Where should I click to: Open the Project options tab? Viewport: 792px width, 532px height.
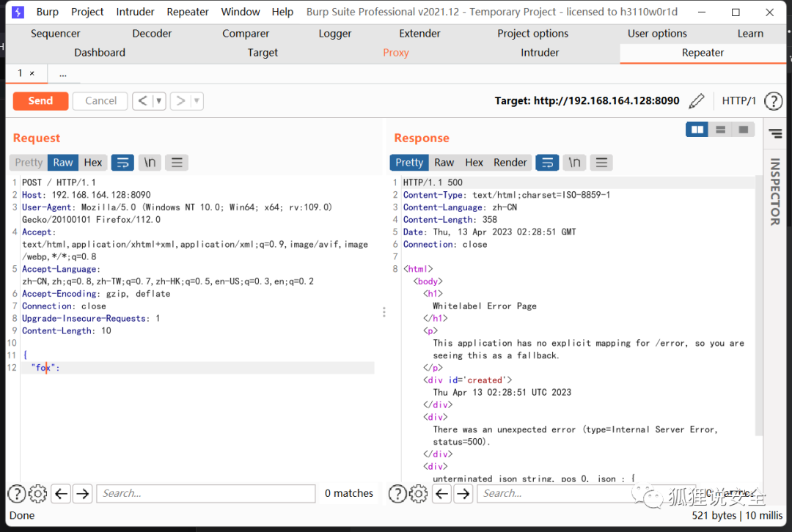click(x=532, y=33)
